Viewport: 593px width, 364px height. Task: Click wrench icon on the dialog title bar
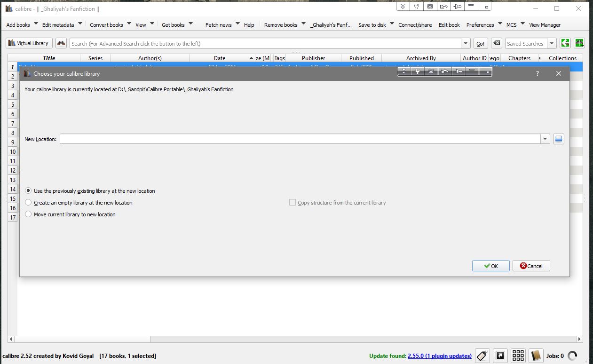[x=417, y=71]
